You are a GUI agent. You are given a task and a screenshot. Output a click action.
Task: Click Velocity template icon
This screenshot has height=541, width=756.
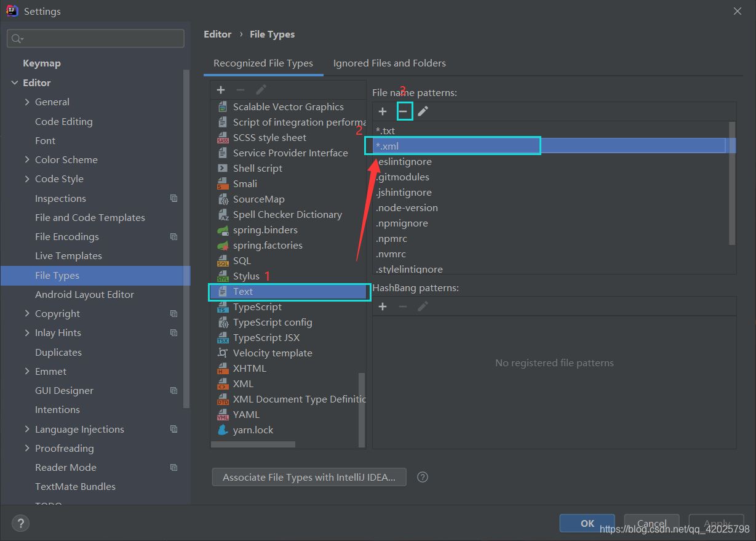223,353
